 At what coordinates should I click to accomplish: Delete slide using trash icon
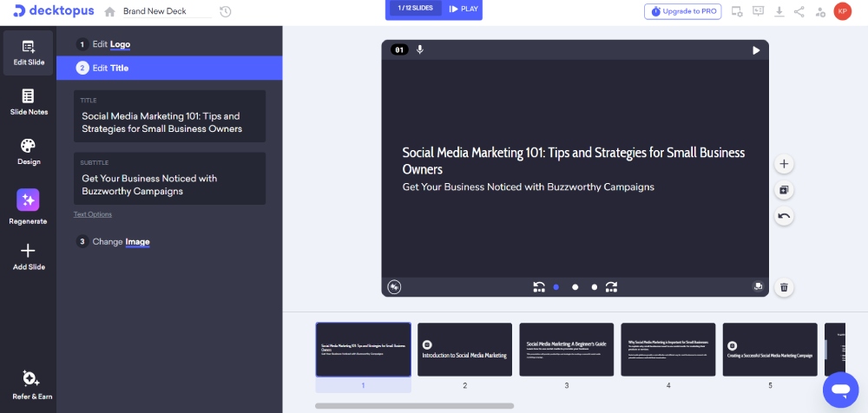(784, 287)
